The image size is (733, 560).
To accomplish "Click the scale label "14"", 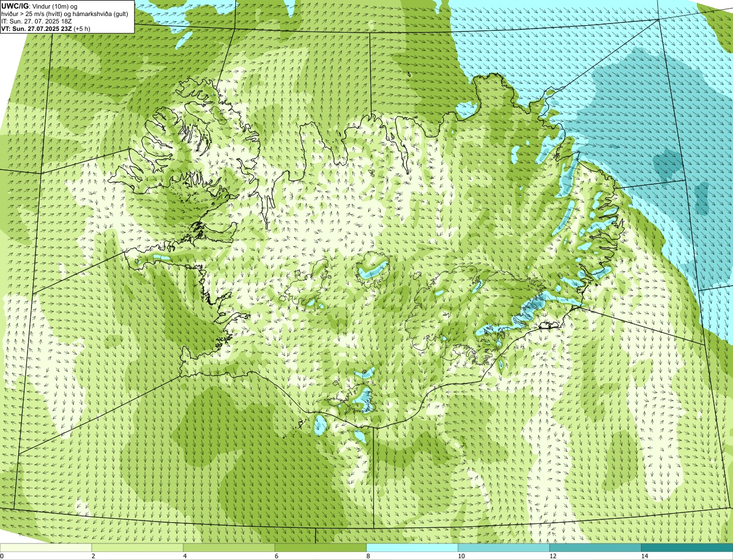I will click(x=644, y=556).
